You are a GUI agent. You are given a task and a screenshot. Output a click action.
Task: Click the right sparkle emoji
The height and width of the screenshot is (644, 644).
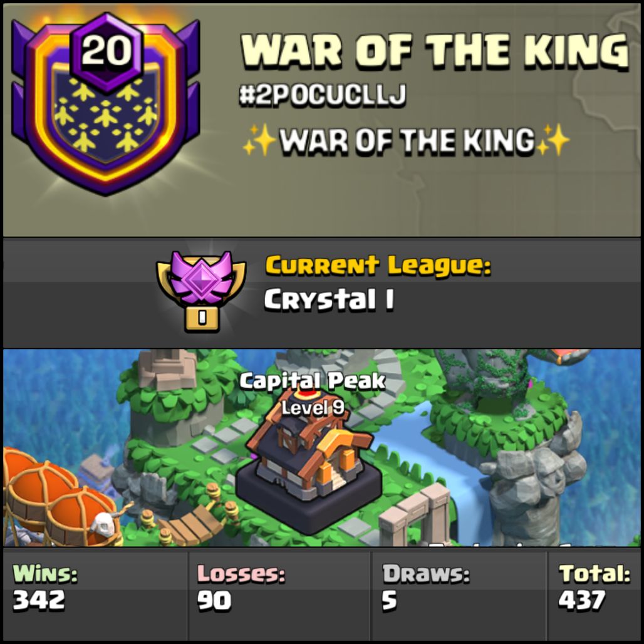(x=553, y=140)
